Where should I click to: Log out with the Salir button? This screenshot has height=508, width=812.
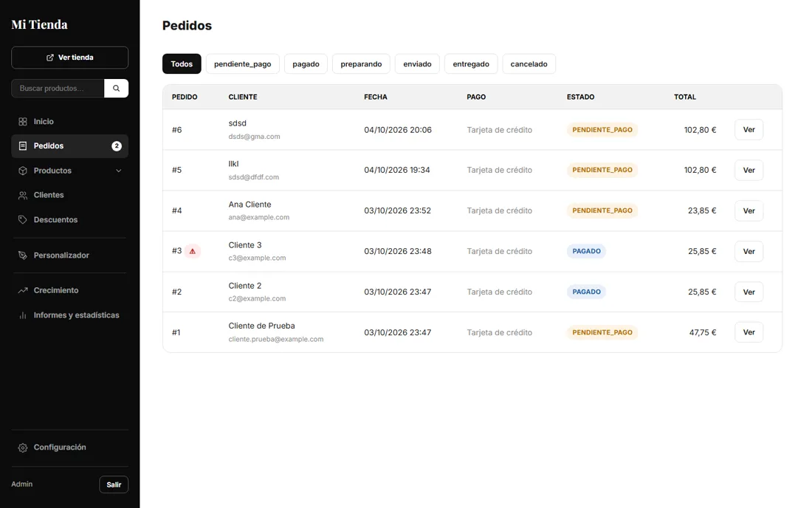pyautogui.click(x=114, y=484)
